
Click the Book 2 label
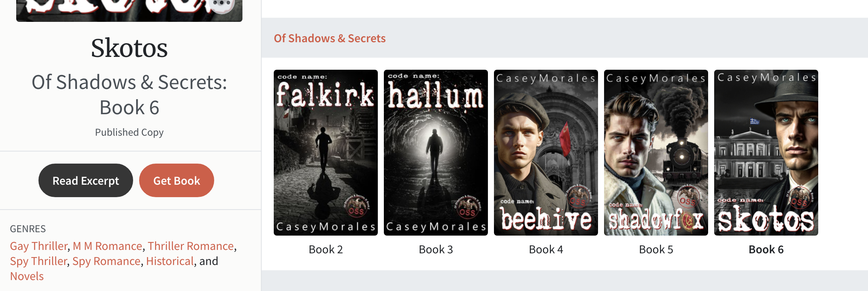pos(326,250)
